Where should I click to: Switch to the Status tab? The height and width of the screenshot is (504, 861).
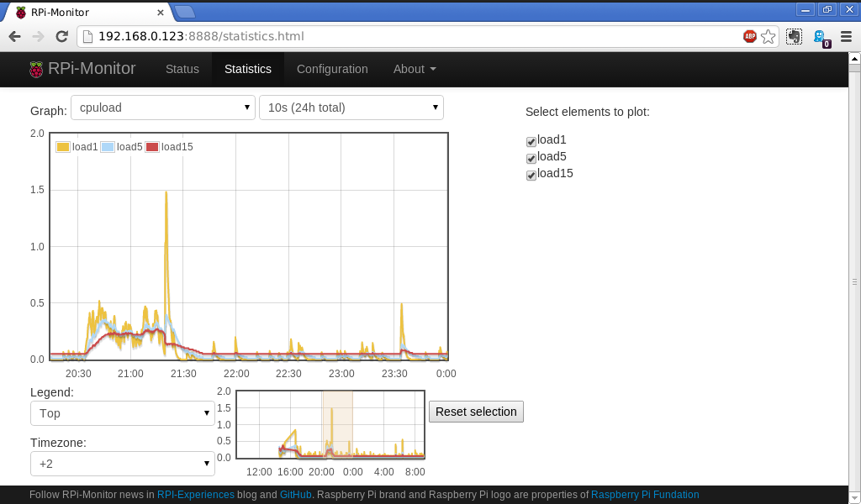(x=182, y=69)
